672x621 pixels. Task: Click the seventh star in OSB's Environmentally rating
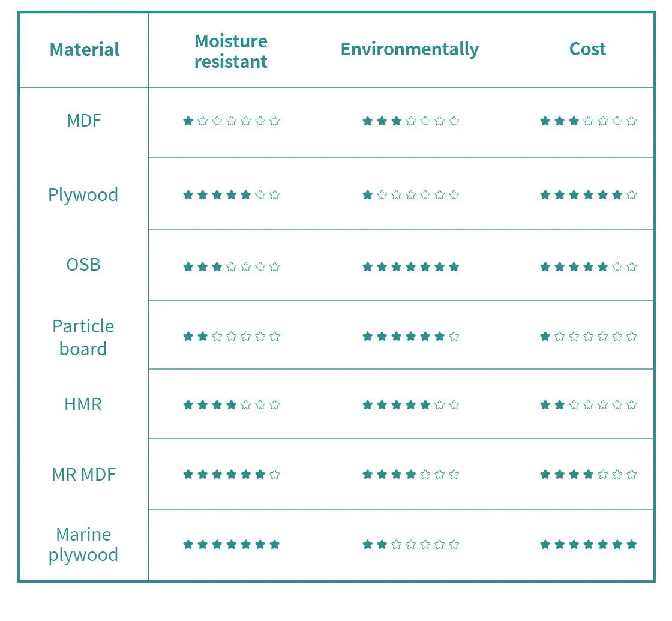454,266
